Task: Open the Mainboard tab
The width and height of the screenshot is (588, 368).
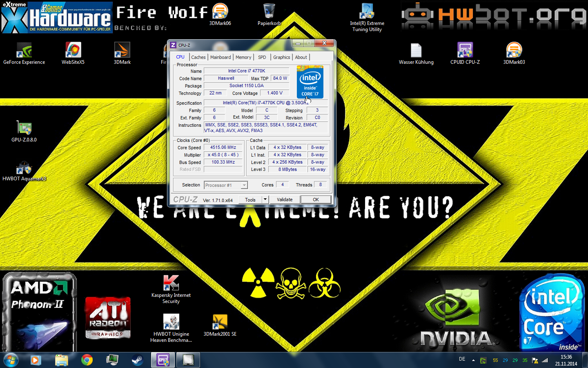Action: point(220,57)
